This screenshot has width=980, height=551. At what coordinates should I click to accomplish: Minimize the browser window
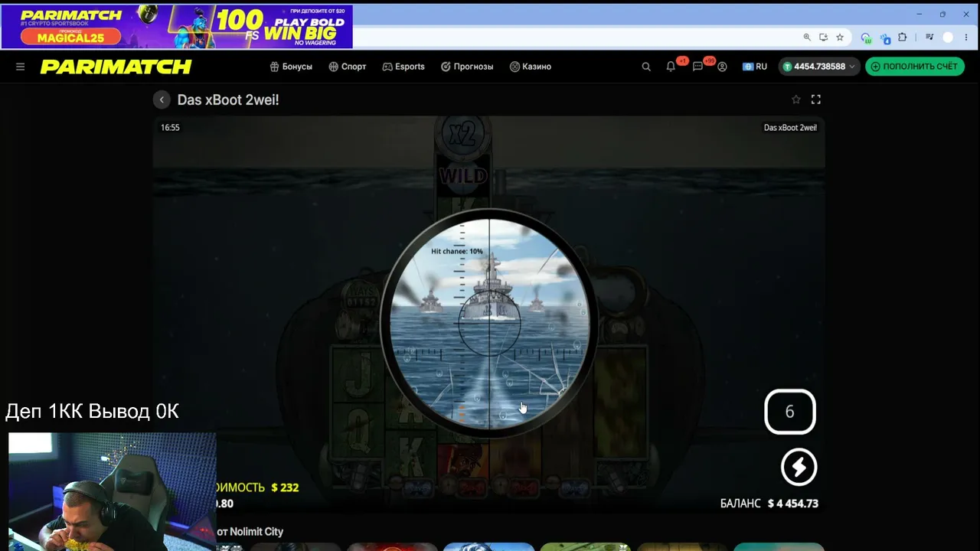(920, 14)
